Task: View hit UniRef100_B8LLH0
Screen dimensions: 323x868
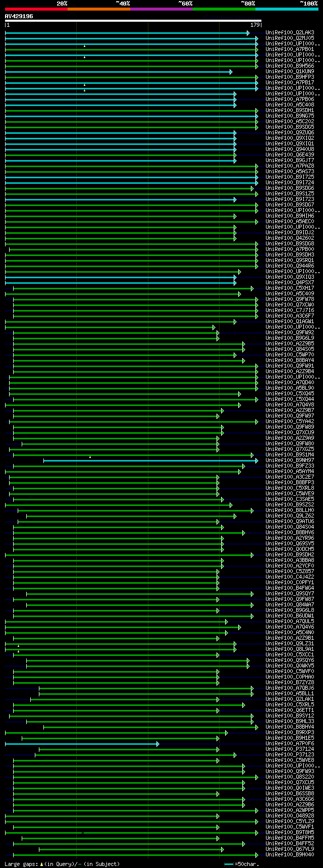Action: [x=290, y=510]
